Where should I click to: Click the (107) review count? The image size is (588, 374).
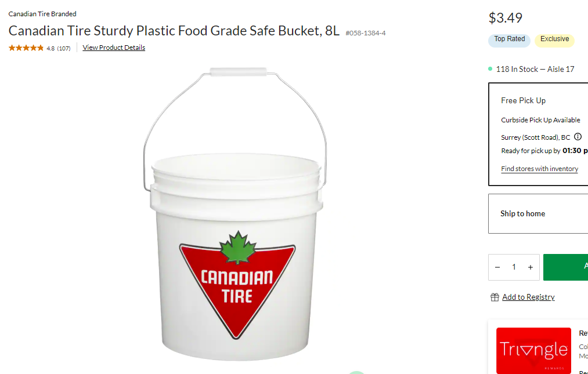[64, 48]
